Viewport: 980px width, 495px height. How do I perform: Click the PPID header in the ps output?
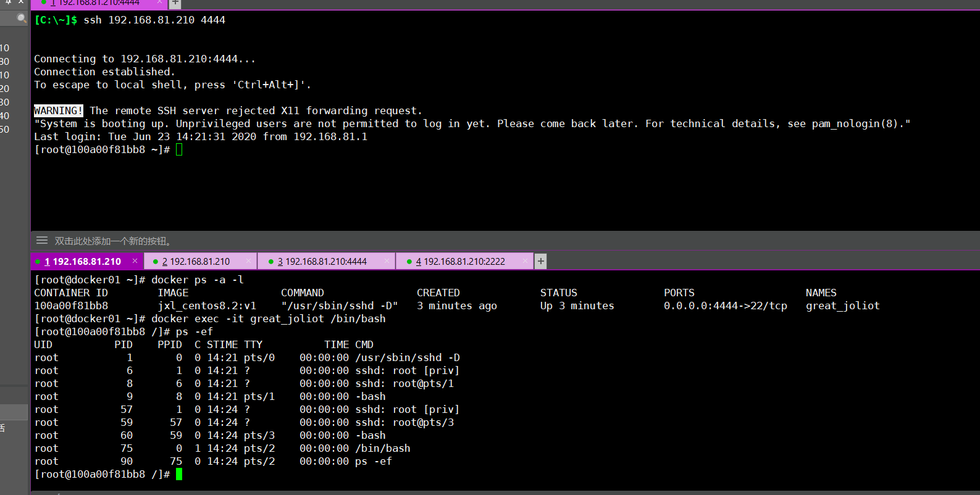tap(170, 344)
